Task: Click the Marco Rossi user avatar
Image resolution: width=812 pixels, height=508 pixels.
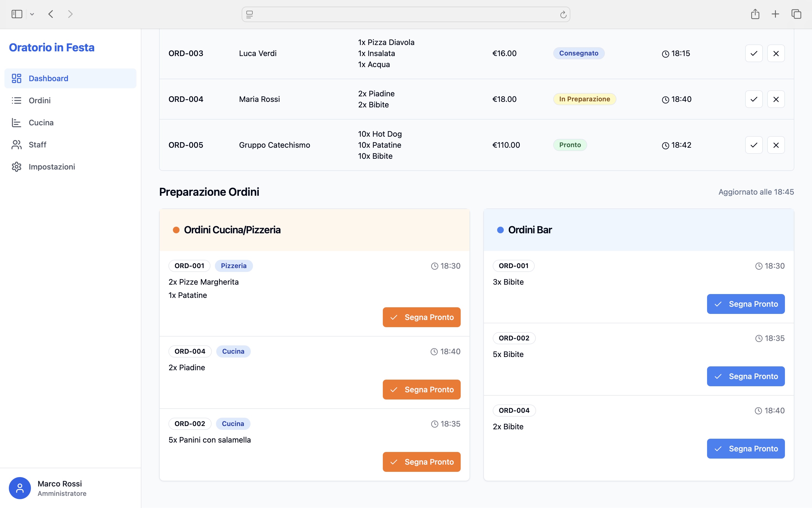Action: click(x=20, y=488)
